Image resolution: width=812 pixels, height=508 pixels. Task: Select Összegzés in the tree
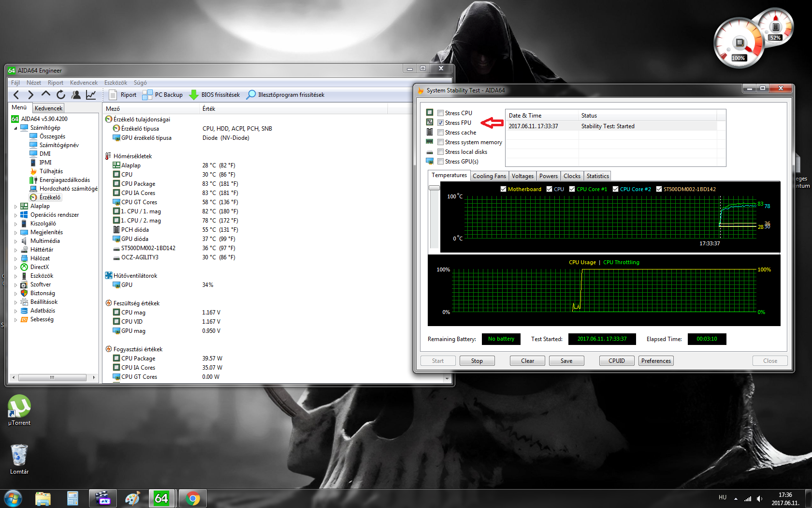coord(47,136)
